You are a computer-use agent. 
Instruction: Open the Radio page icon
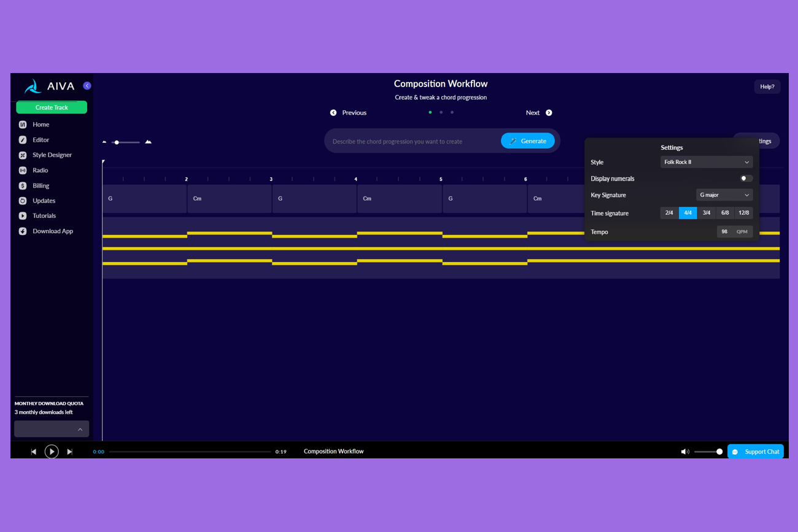[23, 171]
